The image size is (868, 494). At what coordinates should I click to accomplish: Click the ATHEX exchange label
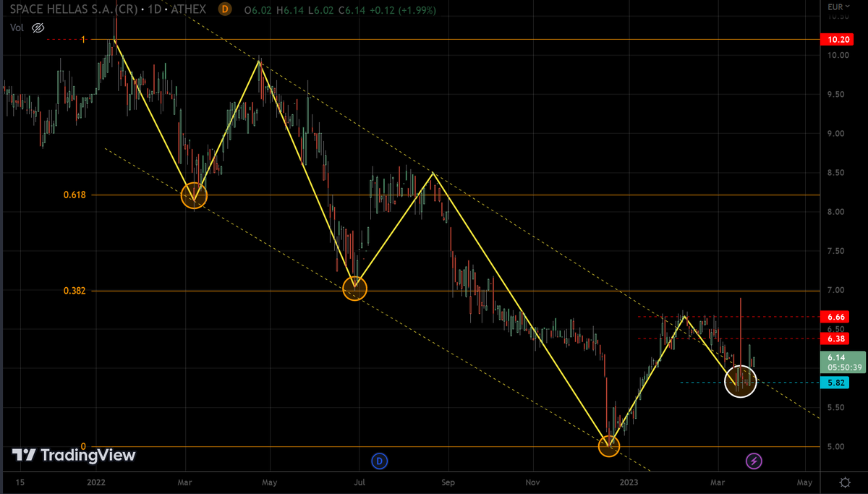point(190,9)
